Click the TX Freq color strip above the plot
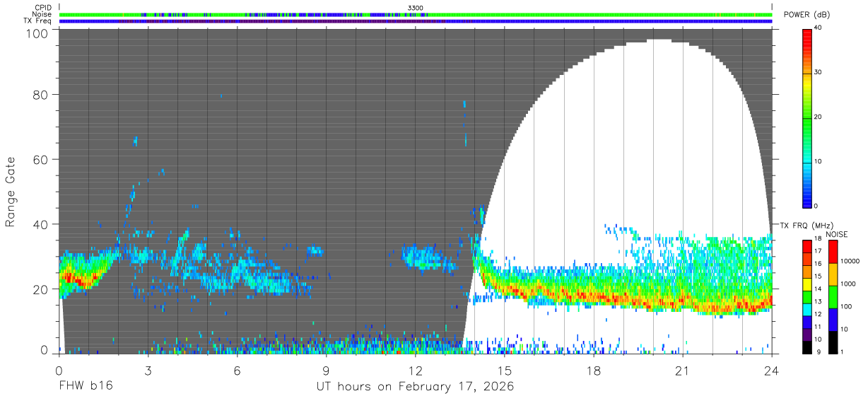868x401 pixels. coord(415,21)
